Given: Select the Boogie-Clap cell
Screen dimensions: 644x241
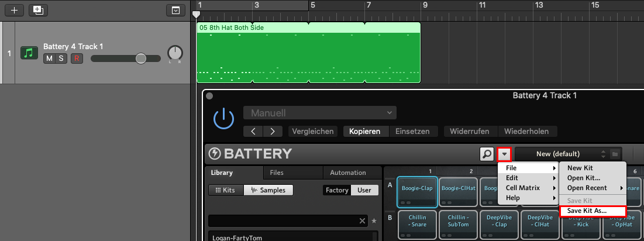Looking at the screenshot, I should point(417,192).
